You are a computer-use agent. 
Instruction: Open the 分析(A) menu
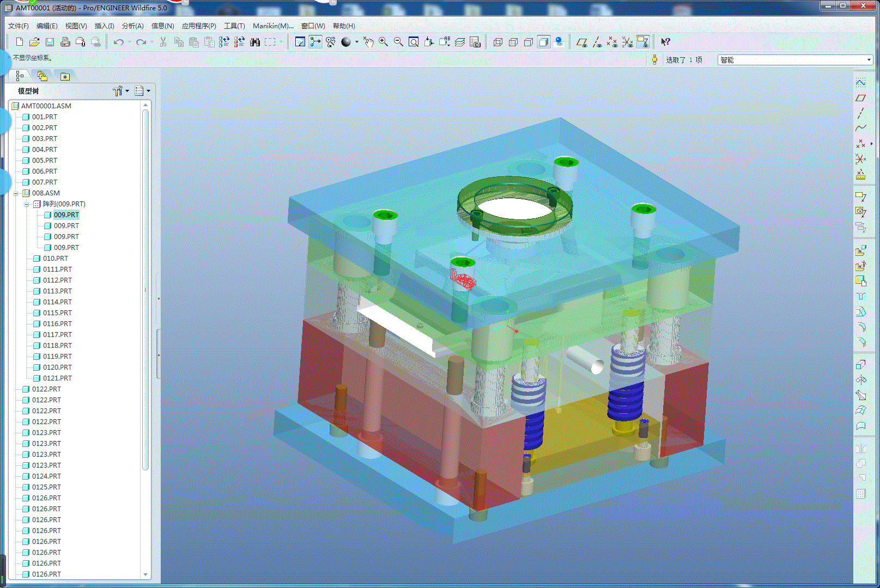click(x=133, y=26)
